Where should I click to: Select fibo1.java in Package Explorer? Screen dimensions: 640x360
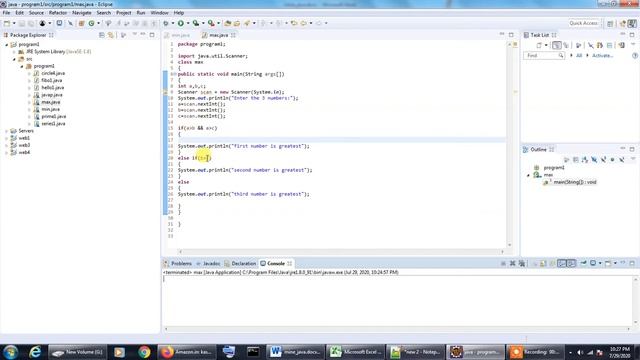pos(51,80)
